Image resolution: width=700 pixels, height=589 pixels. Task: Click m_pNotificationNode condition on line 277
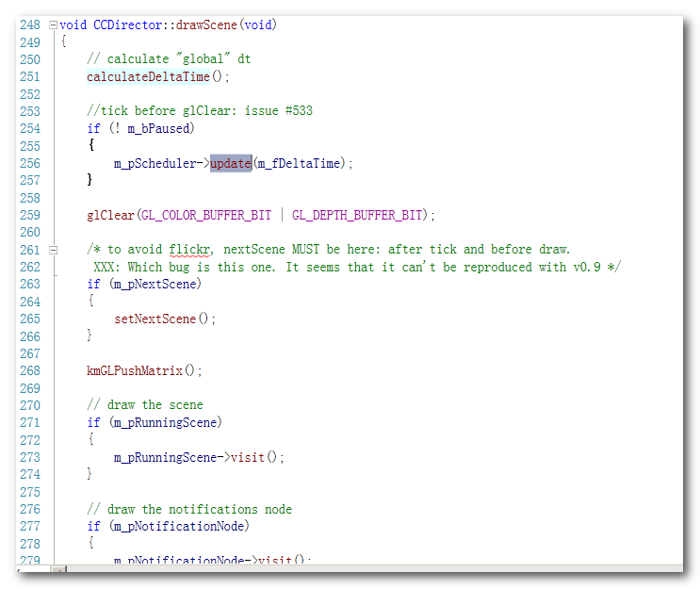(179, 526)
